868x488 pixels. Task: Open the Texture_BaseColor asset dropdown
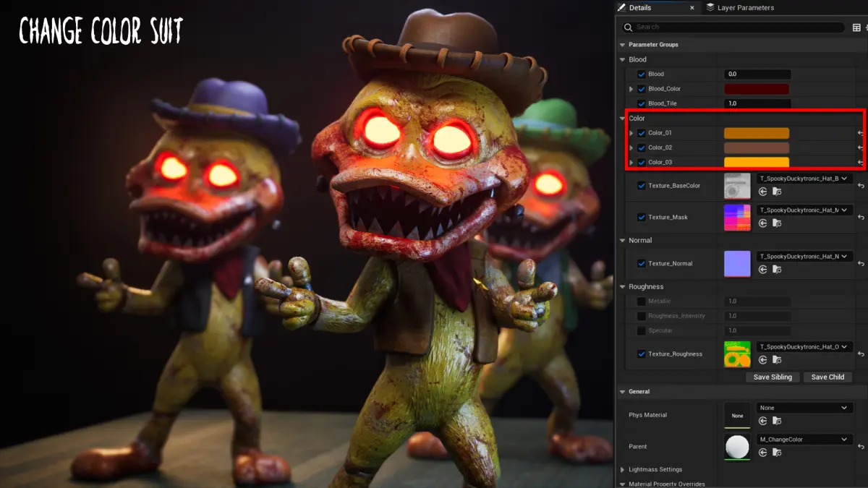(x=804, y=179)
